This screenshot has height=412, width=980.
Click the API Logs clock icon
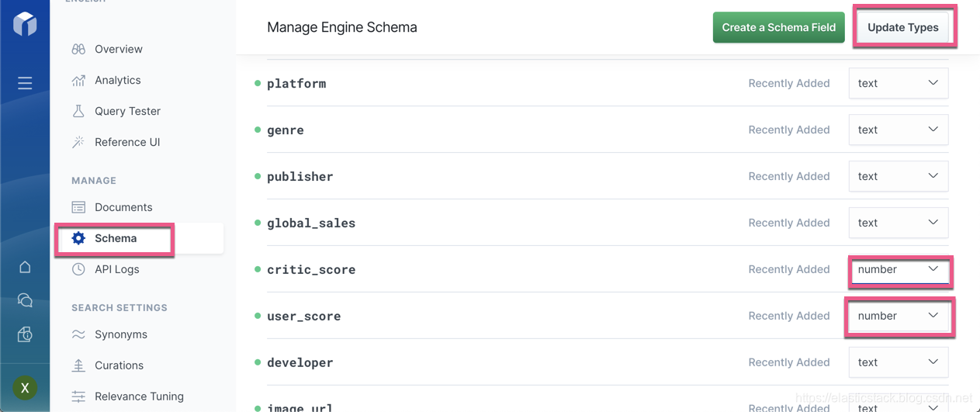tap(78, 269)
